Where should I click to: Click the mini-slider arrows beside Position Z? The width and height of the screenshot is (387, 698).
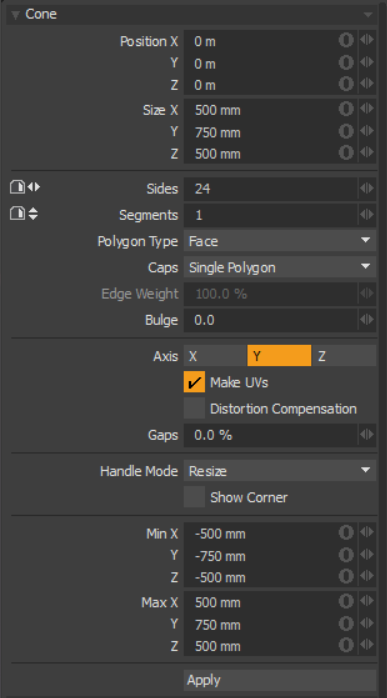(x=367, y=84)
